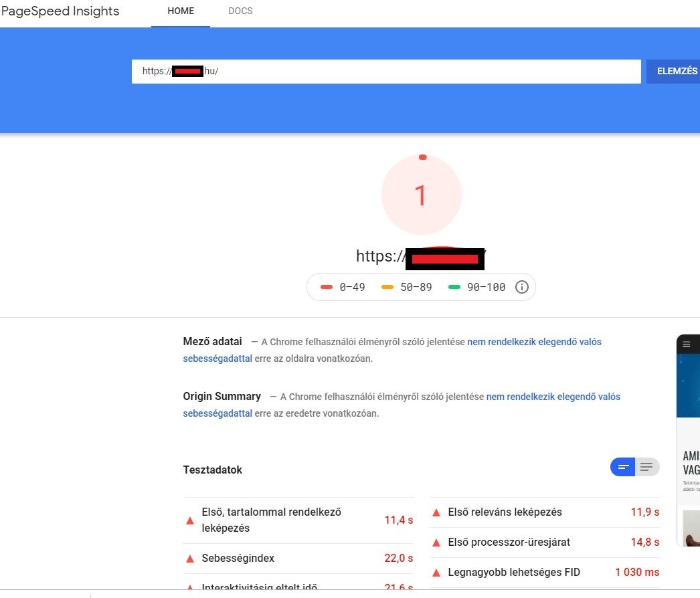Viewport: 700px width, 598px height.
Task: Open Origin Summary insufficient speed data link
Action: click(x=553, y=397)
